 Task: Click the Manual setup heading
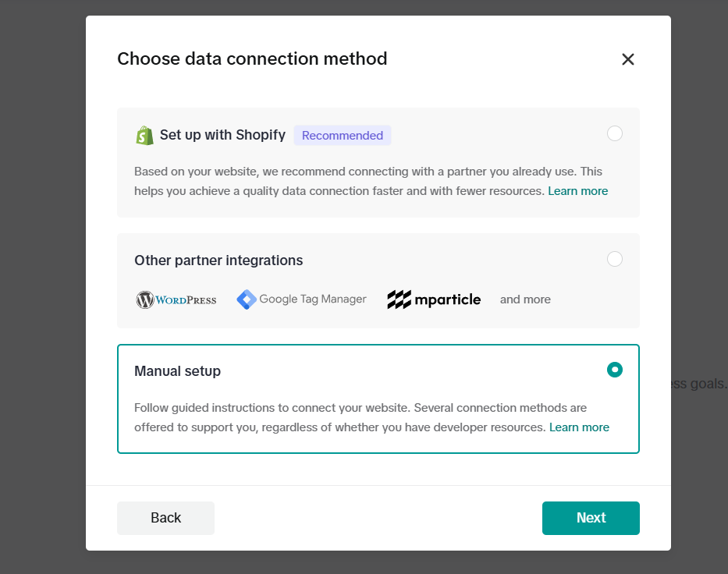click(x=177, y=371)
